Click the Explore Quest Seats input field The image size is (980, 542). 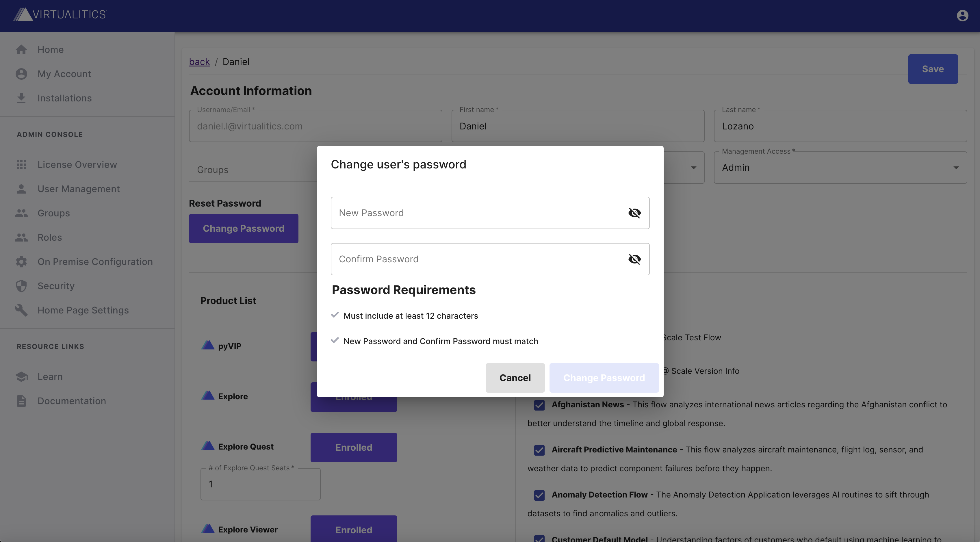(x=260, y=483)
